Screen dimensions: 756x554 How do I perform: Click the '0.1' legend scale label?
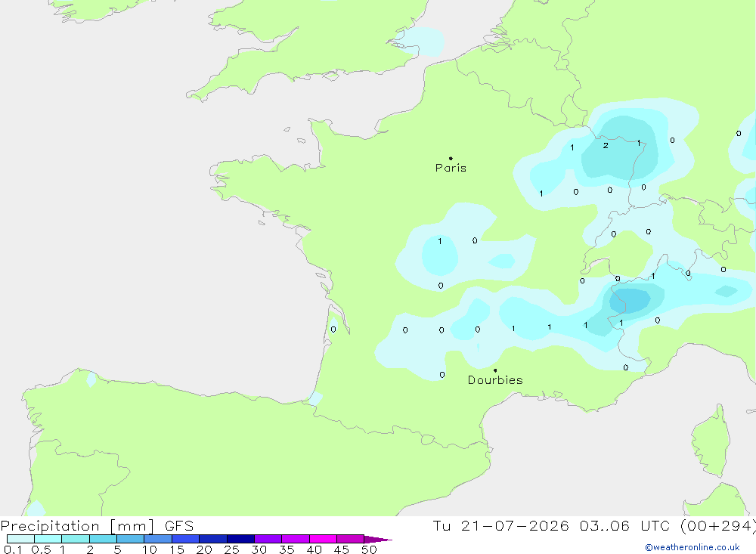tap(13, 549)
